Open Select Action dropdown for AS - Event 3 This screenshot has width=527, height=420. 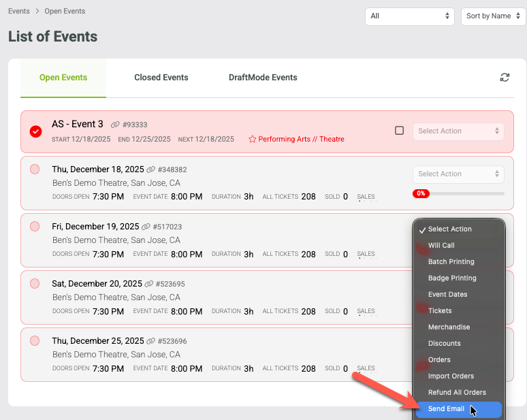[x=458, y=131]
